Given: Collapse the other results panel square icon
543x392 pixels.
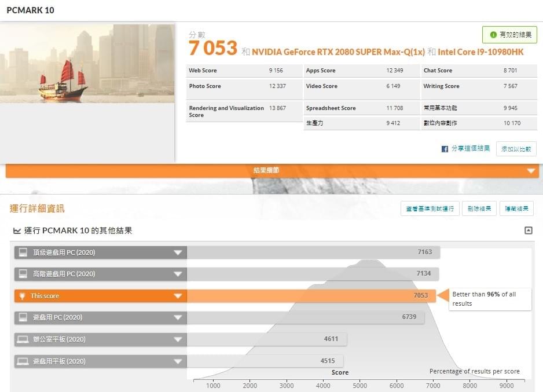Looking at the screenshot, I should [x=529, y=230].
